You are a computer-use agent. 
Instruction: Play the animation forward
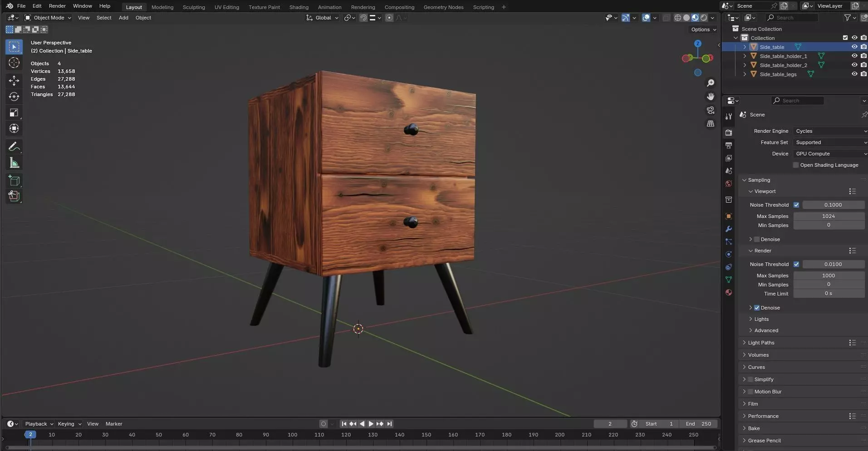pyautogui.click(x=371, y=424)
